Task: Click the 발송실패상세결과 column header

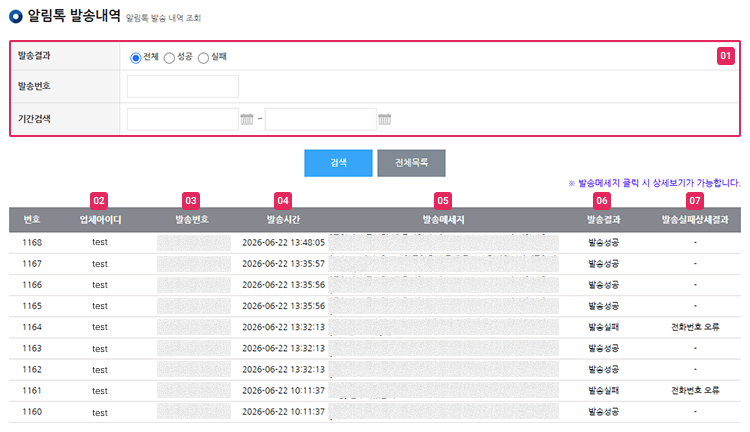Action: coord(695,220)
